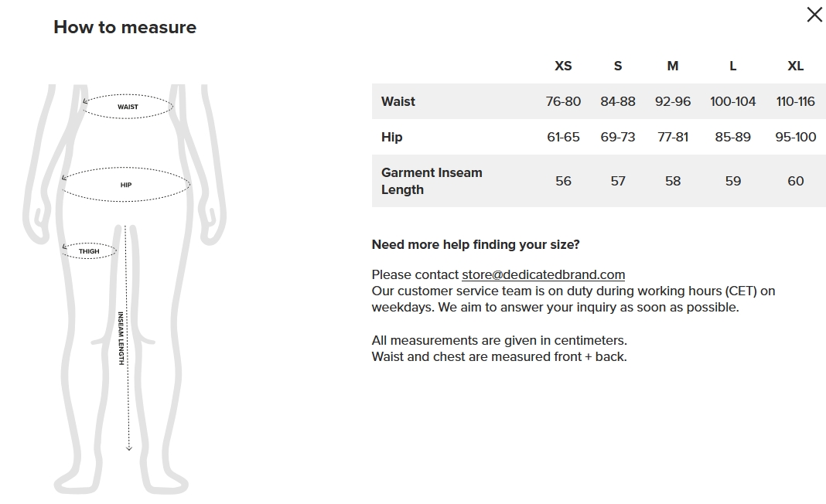The height and width of the screenshot is (504, 826).
Task: Select the M size column header
Action: click(673, 66)
